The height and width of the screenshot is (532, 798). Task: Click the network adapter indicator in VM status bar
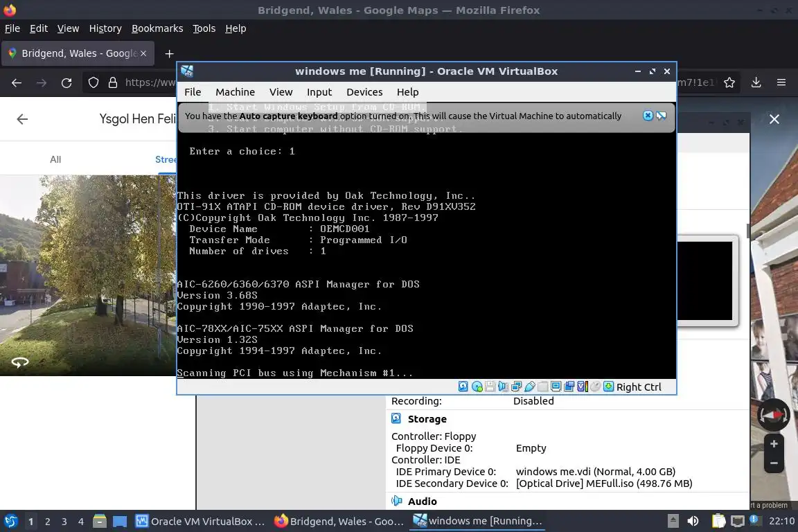(x=516, y=387)
